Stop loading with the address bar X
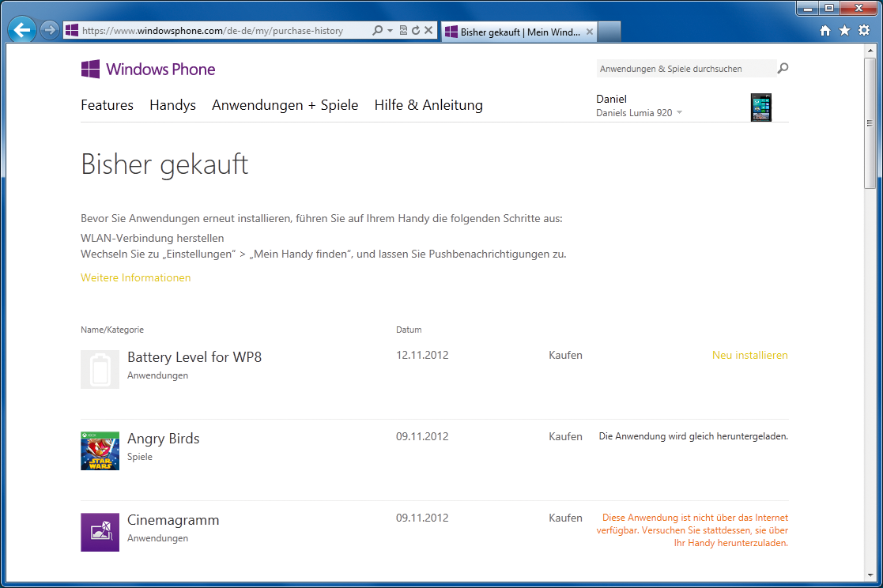The image size is (883, 588). (x=428, y=30)
